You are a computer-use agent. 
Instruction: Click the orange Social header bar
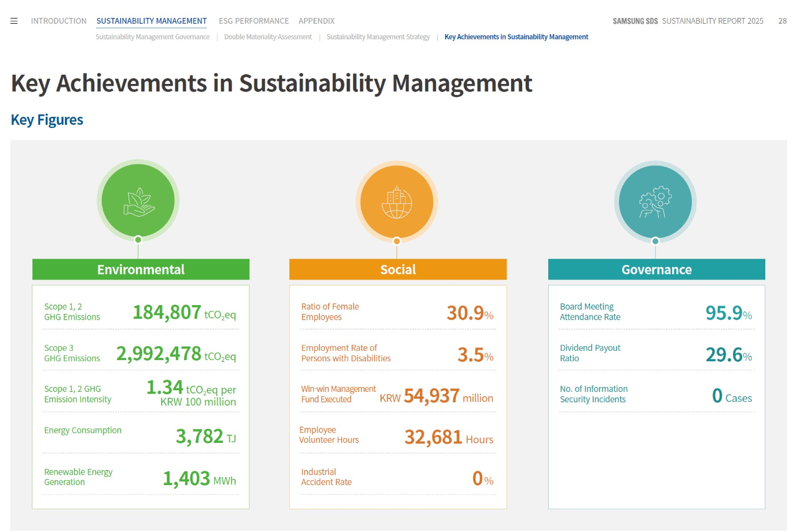point(398,270)
